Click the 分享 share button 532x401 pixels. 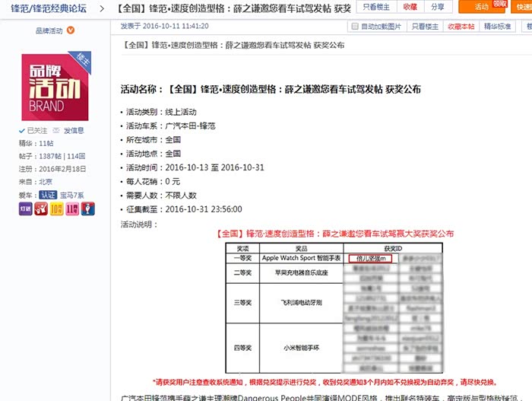[437, 7]
